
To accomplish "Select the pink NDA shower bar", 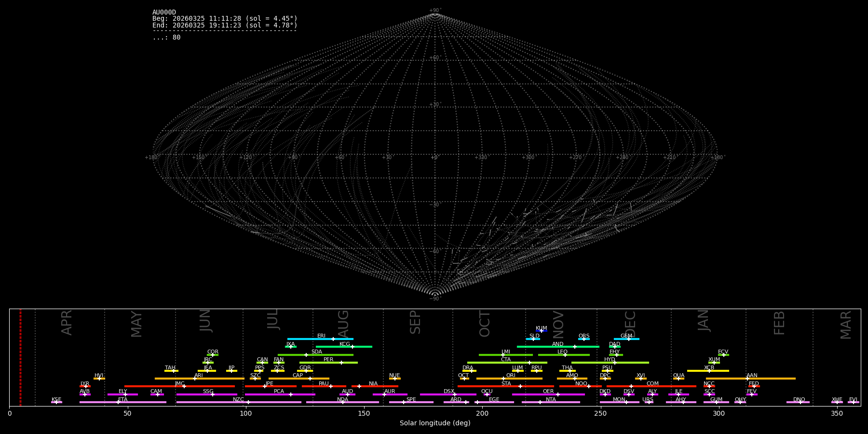I will [342, 402].
